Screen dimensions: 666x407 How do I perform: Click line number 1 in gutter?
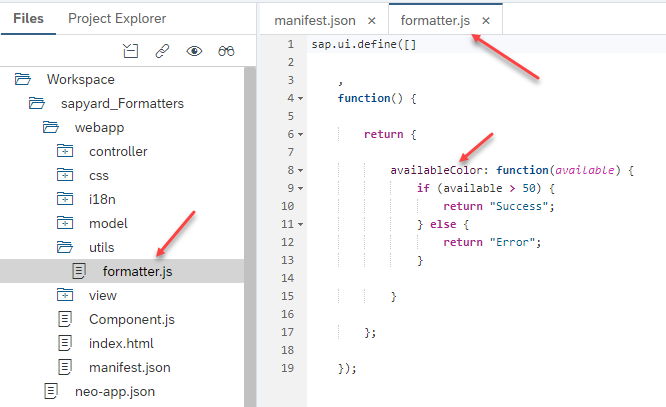point(291,44)
